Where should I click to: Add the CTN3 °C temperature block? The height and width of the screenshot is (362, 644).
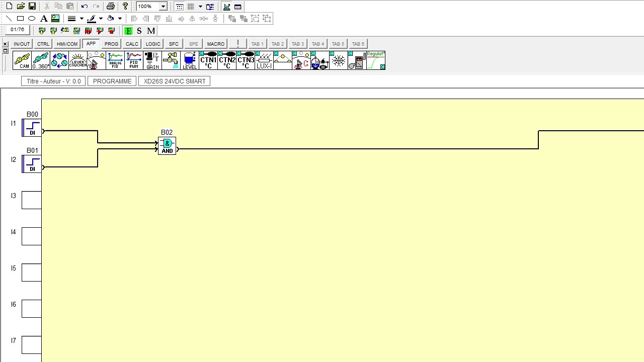tap(246, 60)
